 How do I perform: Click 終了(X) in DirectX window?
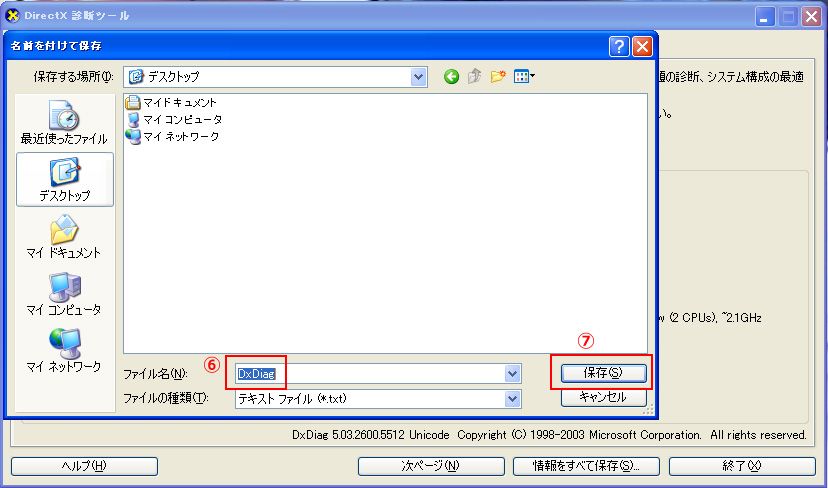(742, 466)
